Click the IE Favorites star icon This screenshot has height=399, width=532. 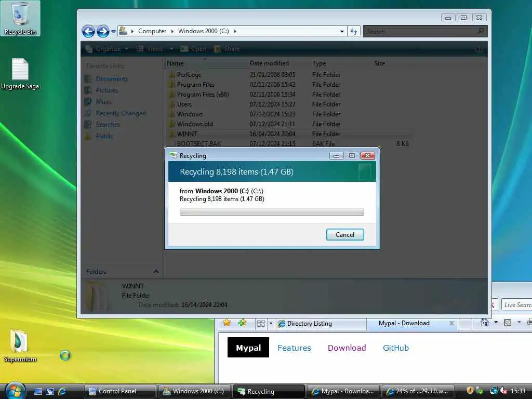tap(227, 323)
